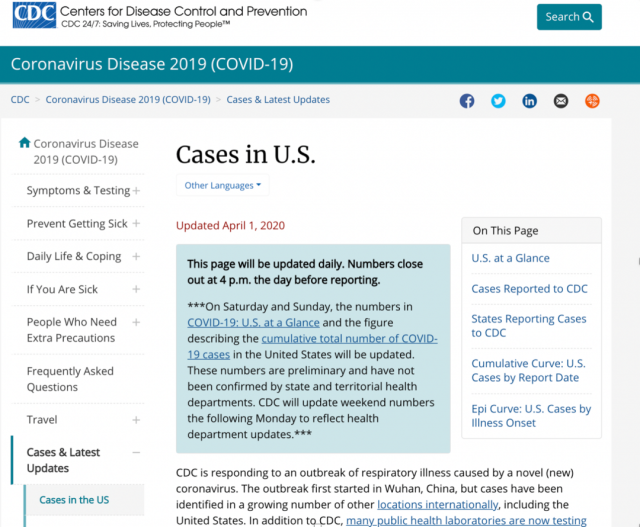Open Other Languages dropdown
640x527 pixels.
tap(223, 185)
